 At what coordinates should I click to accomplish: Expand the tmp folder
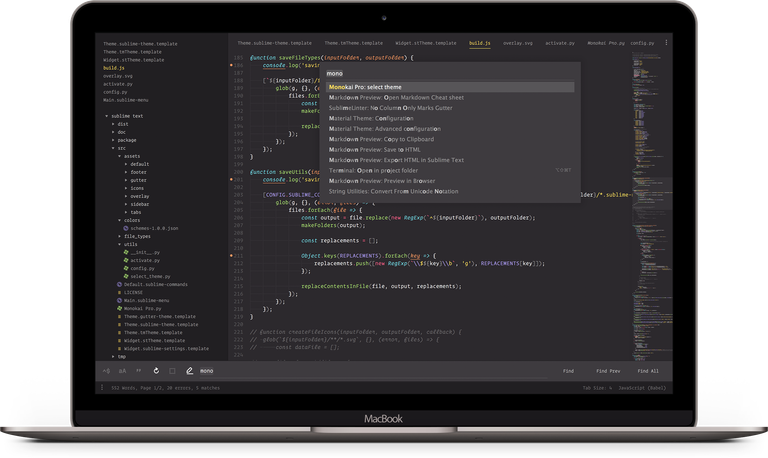(113, 357)
